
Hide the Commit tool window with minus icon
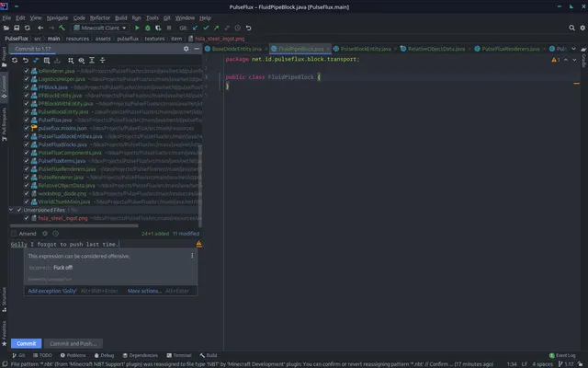[197, 49]
